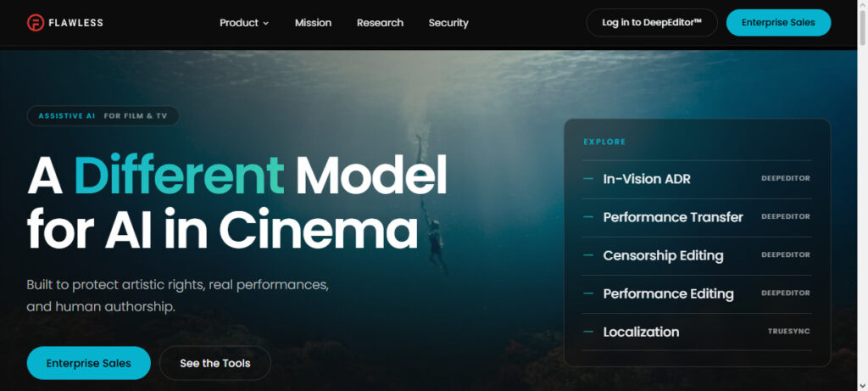This screenshot has height=391, width=868.
Task: Click the Flawless logo icon
Action: coord(36,23)
